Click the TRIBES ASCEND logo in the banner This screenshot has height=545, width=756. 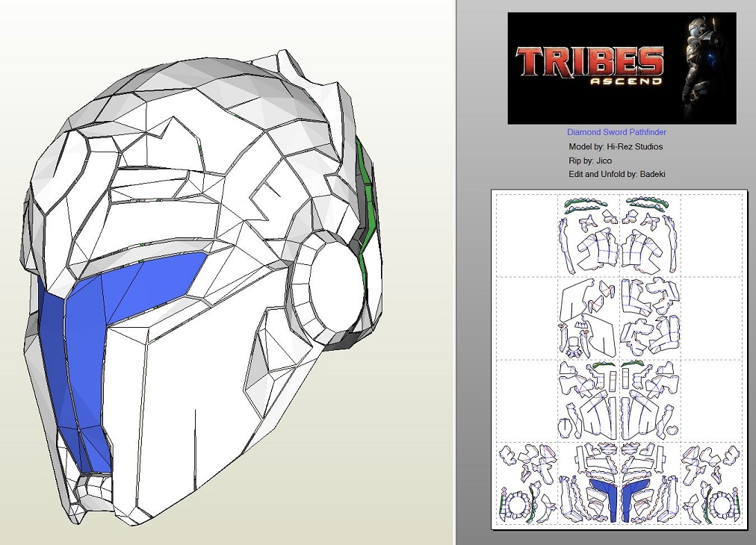(x=589, y=66)
